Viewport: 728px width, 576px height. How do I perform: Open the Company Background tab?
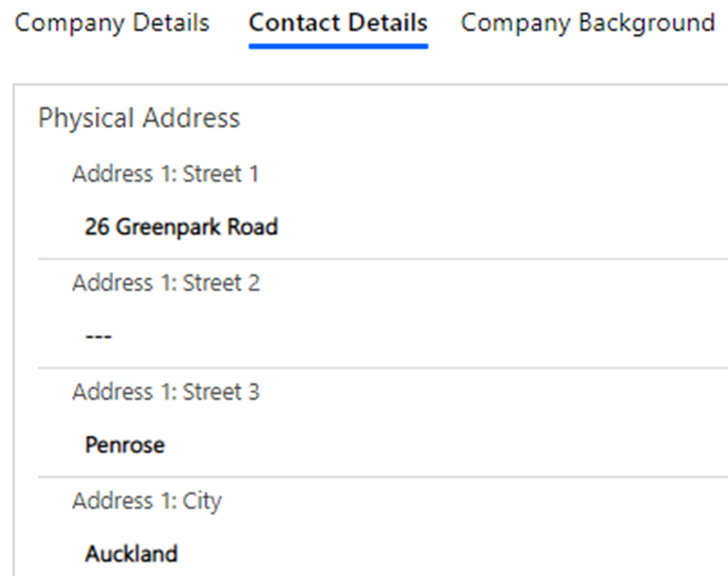(x=587, y=22)
